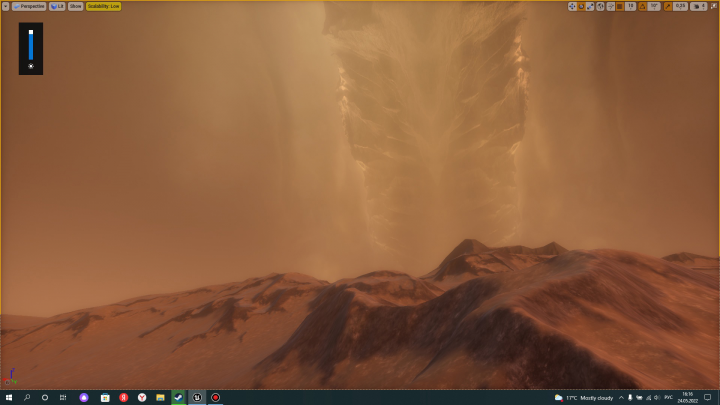The image size is (720, 405).
Task: Switch to Unreal Engine on the taskbar
Action: 197,398
